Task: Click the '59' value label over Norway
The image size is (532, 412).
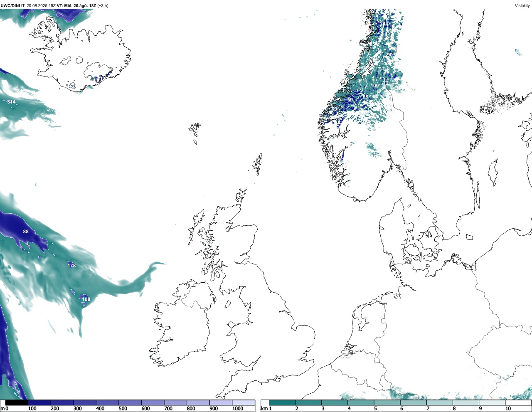Action: (350, 100)
